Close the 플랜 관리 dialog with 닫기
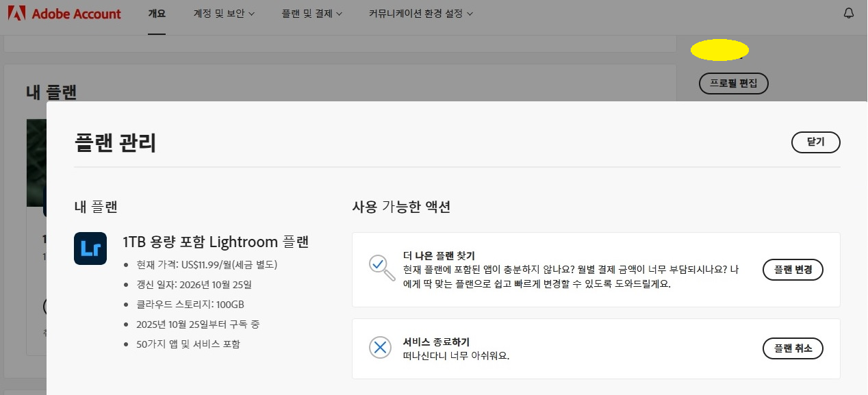 click(815, 142)
